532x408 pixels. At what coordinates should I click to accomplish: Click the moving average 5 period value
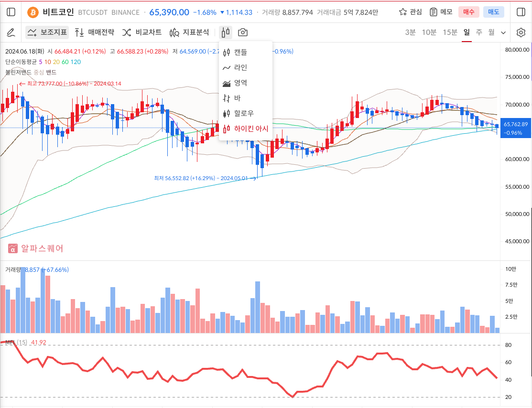pos(41,62)
